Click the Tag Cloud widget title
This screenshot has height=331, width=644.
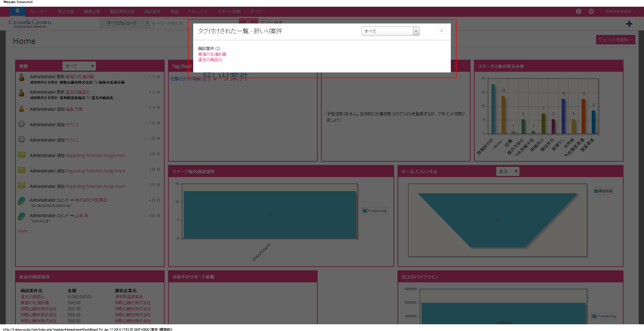(181, 66)
